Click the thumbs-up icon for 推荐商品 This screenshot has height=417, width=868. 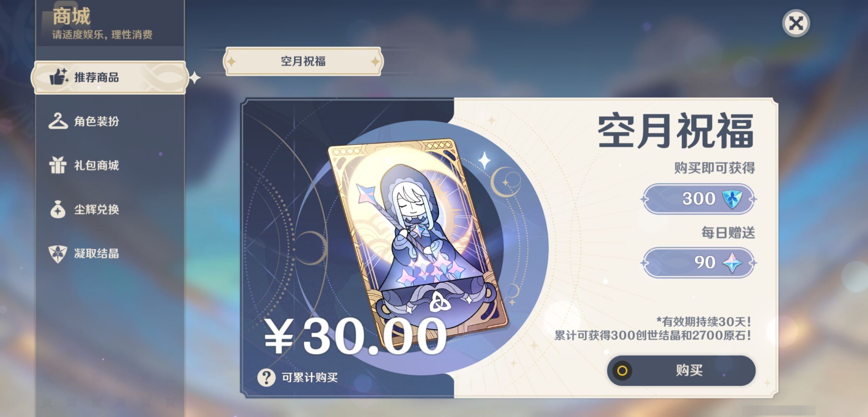[59, 76]
